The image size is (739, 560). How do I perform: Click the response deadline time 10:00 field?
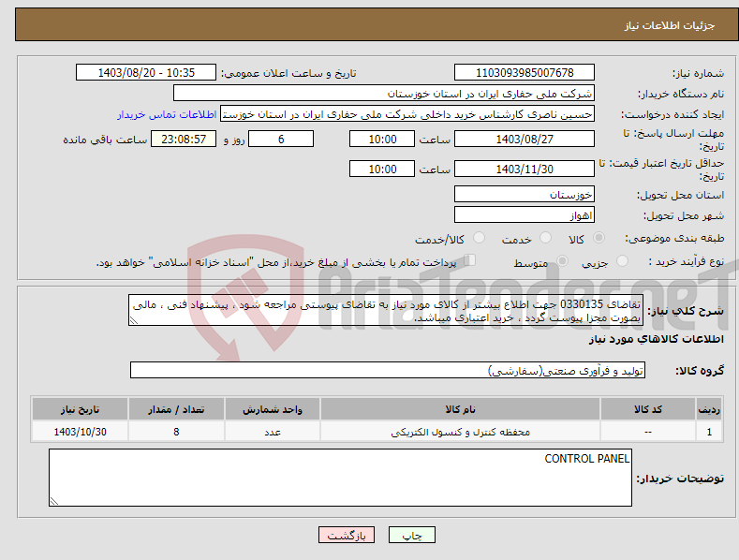click(x=382, y=139)
